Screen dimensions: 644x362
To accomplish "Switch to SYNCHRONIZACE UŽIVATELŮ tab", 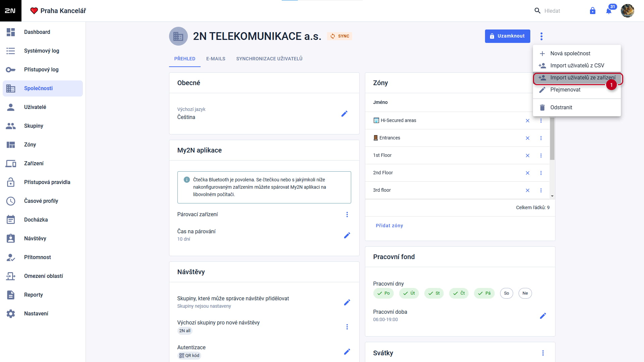I will (x=269, y=59).
